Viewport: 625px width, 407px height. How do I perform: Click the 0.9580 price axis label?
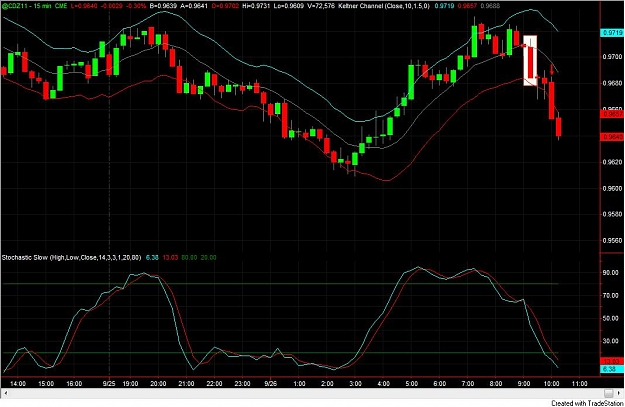pyautogui.click(x=612, y=214)
